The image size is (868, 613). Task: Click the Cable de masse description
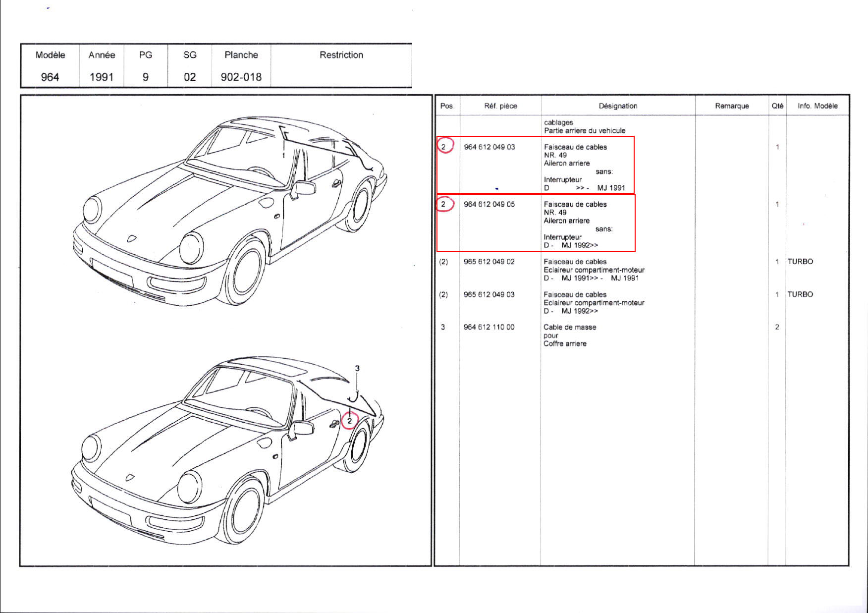[x=570, y=327]
